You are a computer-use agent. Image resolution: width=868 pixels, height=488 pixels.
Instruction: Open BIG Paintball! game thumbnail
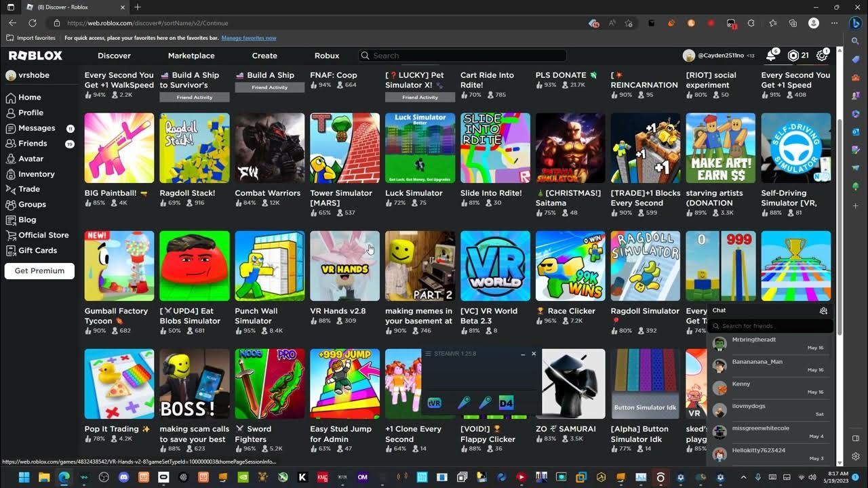[119, 148]
